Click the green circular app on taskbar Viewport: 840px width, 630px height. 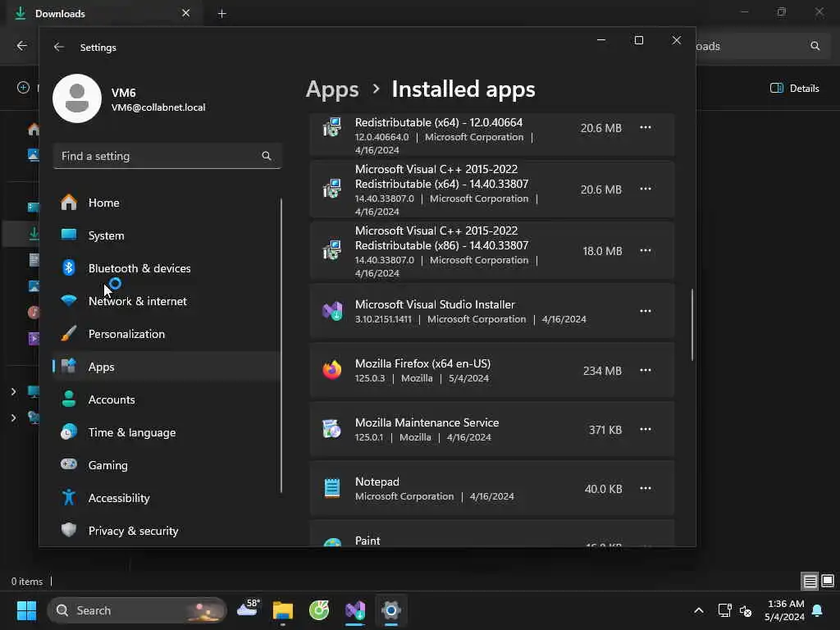[319, 610]
